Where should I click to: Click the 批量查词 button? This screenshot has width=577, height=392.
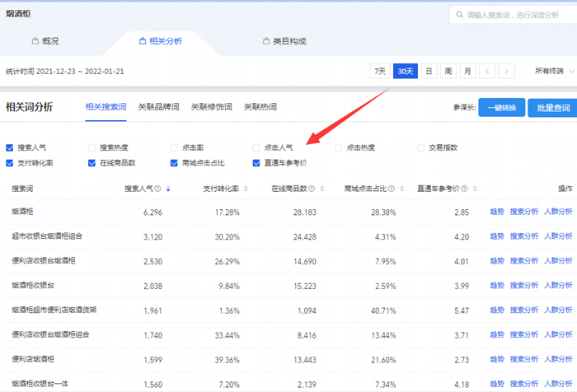pyautogui.click(x=552, y=108)
